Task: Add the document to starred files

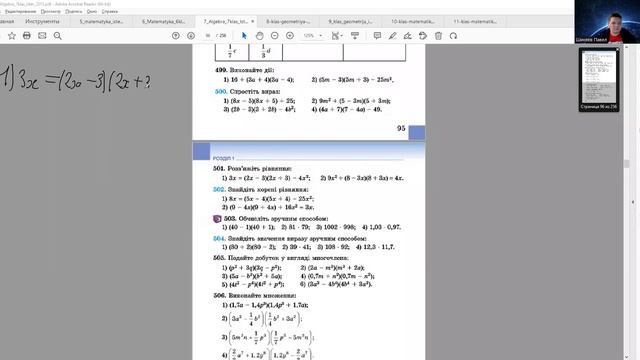Action: coord(12,36)
